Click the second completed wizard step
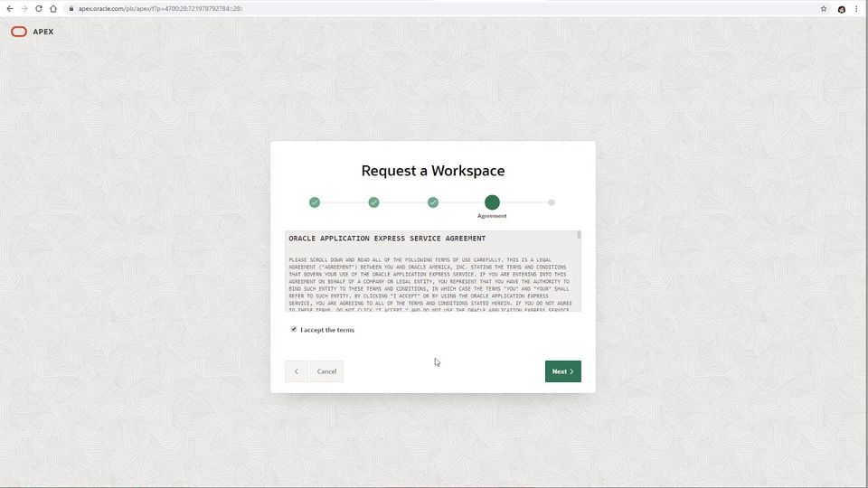This screenshot has height=488, width=868. [373, 202]
